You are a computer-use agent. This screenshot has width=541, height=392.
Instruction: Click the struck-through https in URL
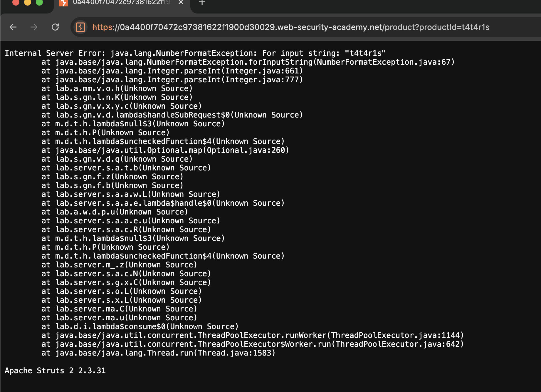[102, 27]
